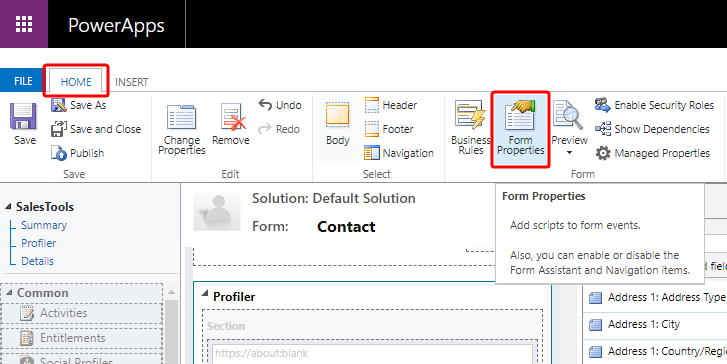
Task: Publish the form
Action: click(x=77, y=153)
